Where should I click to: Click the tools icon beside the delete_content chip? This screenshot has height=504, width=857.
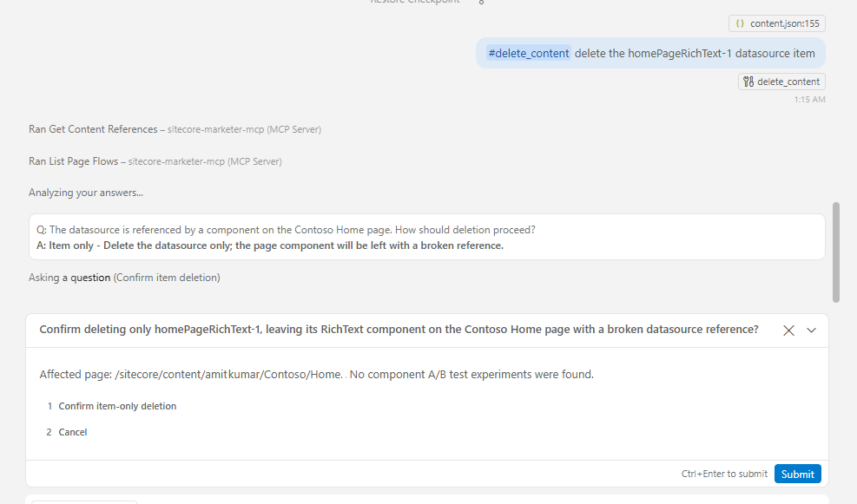tap(748, 82)
